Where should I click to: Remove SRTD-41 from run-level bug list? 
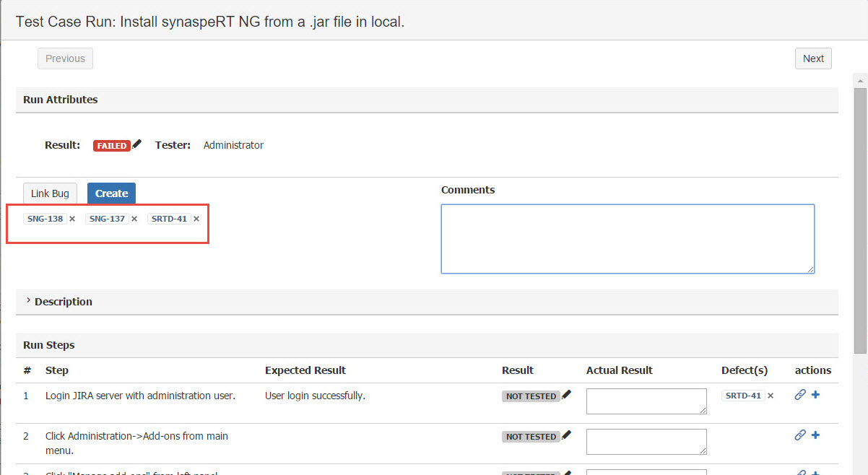(196, 219)
